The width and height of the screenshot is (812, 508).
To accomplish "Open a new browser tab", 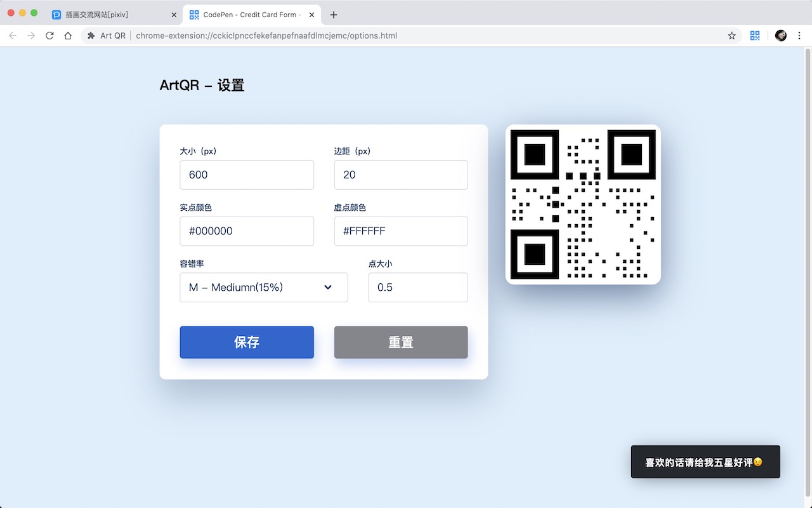I will point(334,15).
